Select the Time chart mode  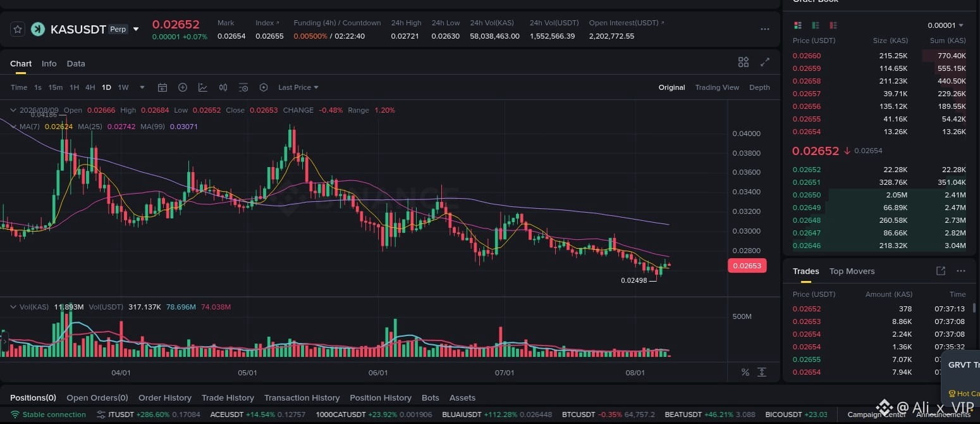pyautogui.click(x=19, y=87)
